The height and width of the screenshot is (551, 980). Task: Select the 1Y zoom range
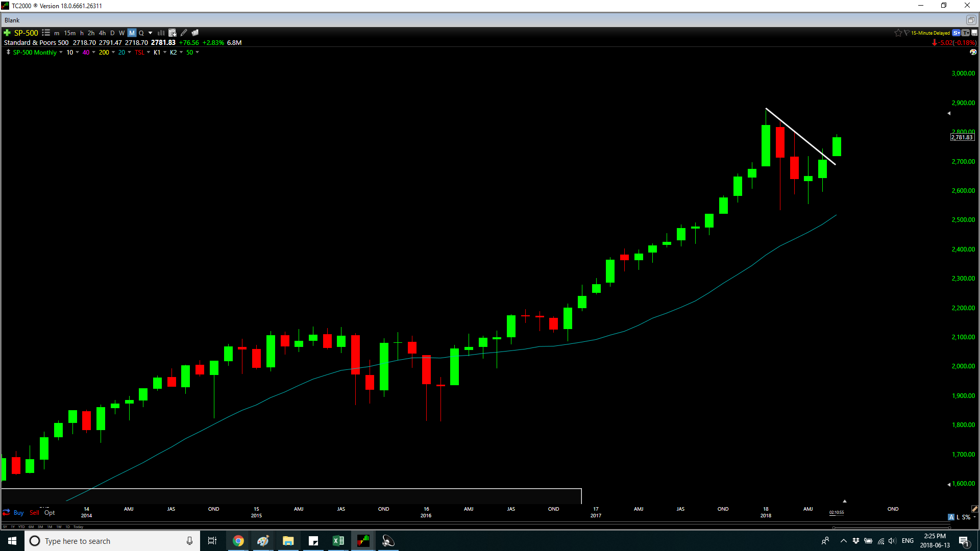pyautogui.click(x=13, y=527)
